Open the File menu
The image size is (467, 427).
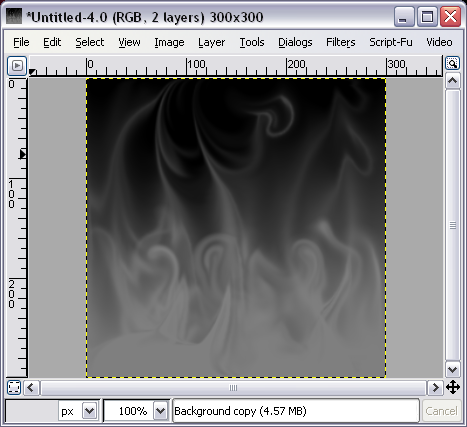click(21, 42)
